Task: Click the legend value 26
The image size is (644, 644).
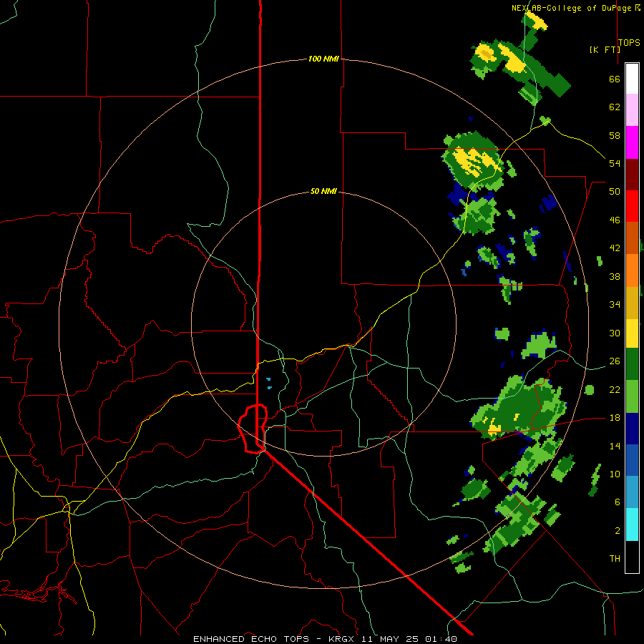Action: (615, 361)
